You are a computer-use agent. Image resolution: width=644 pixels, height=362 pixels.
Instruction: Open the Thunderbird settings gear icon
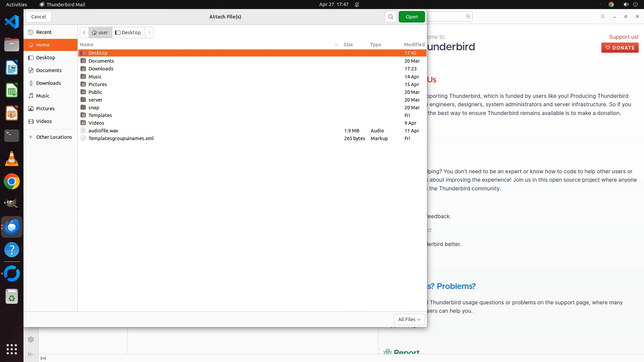[31, 340]
